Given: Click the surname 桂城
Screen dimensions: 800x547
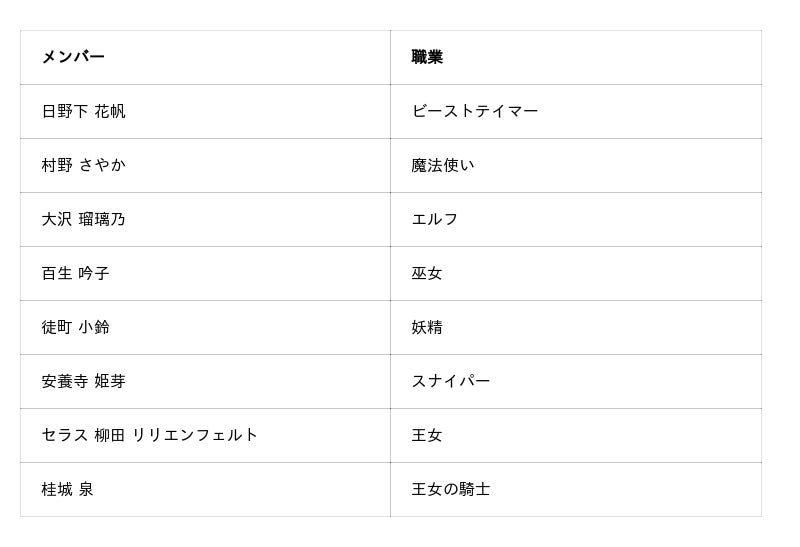Looking at the screenshot, I should pyautogui.click(x=57, y=489).
